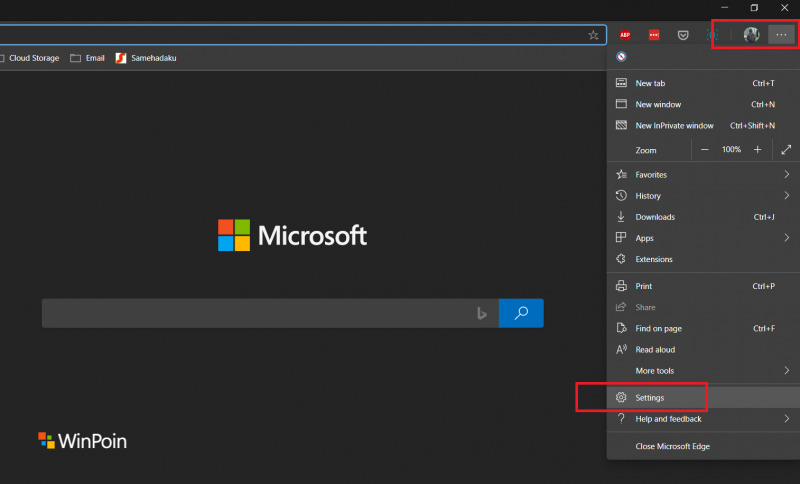Expand the Apps submenu
This screenshot has height=484, width=800.
tap(703, 238)
